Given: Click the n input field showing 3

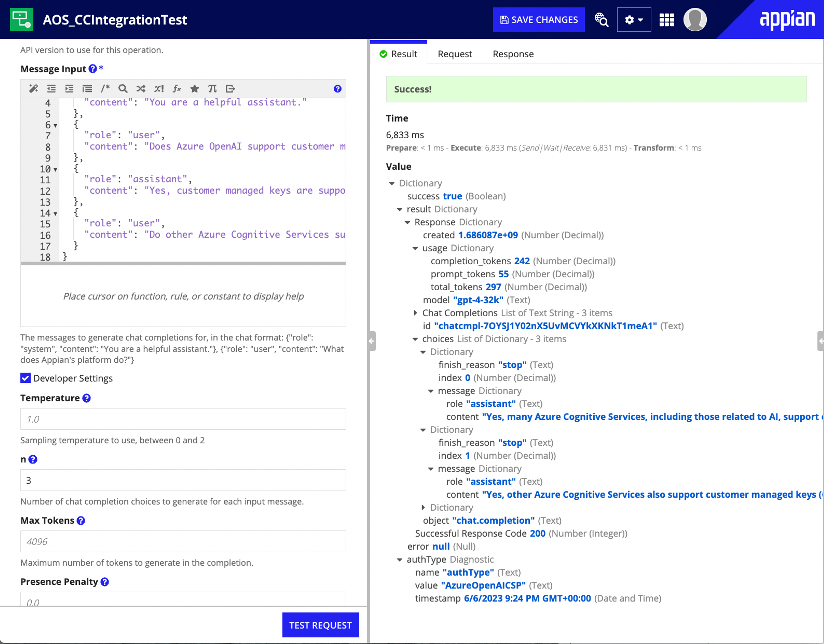Looking at the screenshot, I should pos(183,480).
